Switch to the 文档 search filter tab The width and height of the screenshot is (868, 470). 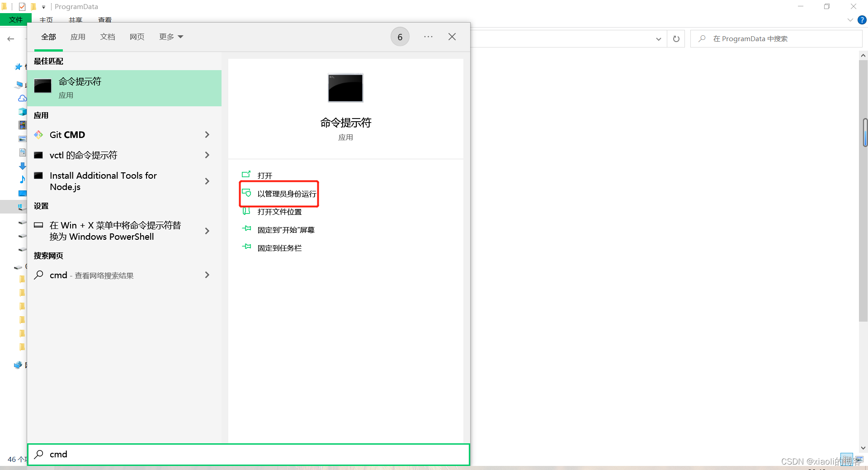tap(108, 37)
